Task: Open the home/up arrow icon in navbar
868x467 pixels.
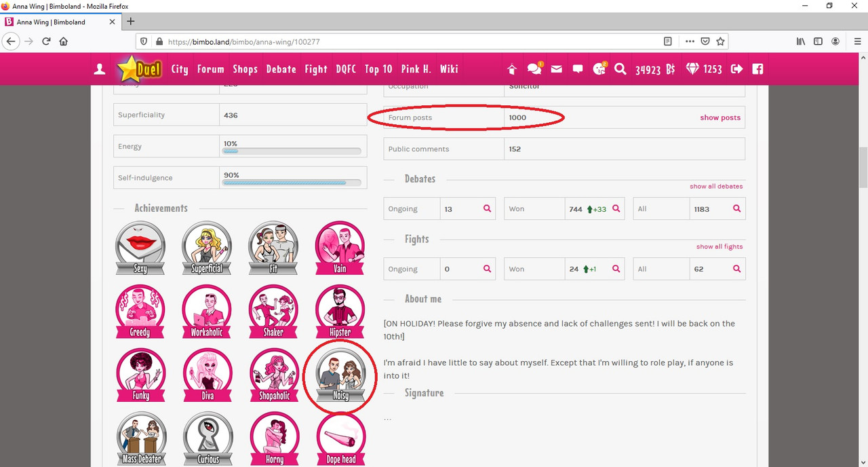Action: (512, 69)
